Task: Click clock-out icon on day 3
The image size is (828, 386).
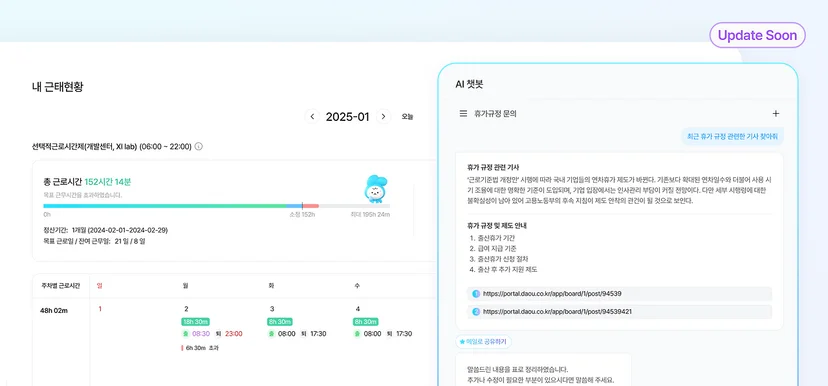Action: (303, 334)
